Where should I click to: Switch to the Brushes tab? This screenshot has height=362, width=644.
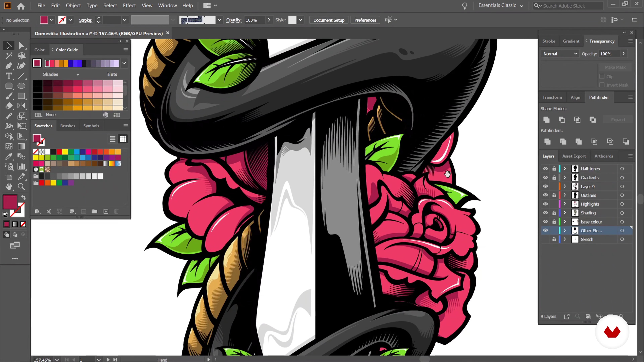click(67, 126)
